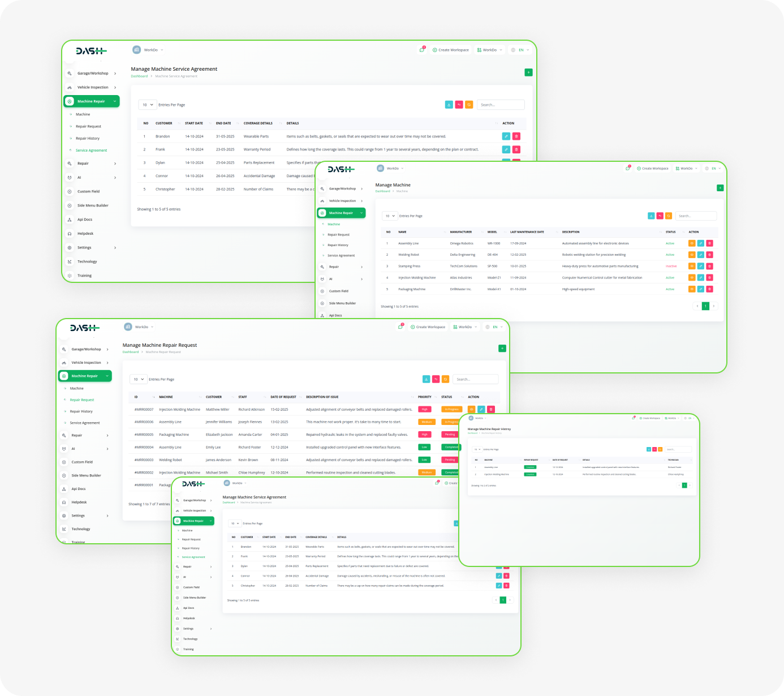Delete Christopher's service agreement row
This screenshot has height=696, width=784.
click(506, 585)
